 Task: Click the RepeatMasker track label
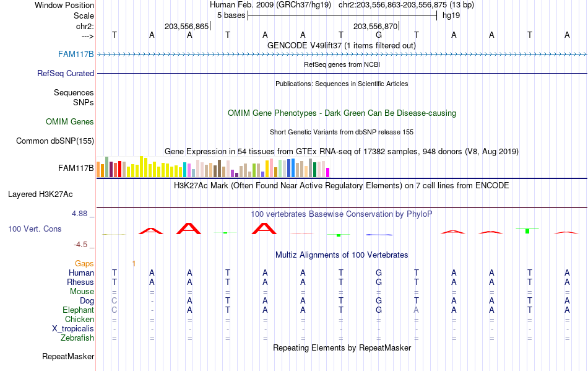pos(68,356)
